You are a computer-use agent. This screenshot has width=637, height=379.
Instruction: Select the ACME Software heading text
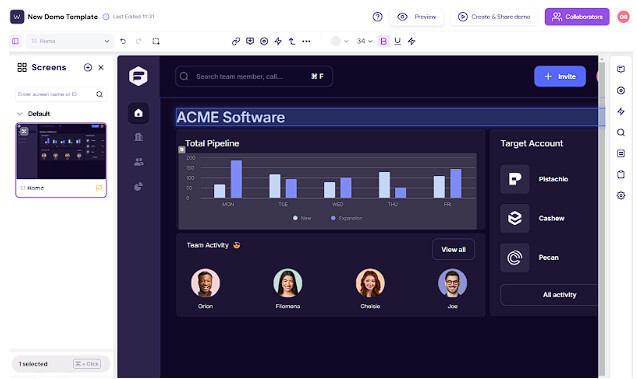pos(230,117)
